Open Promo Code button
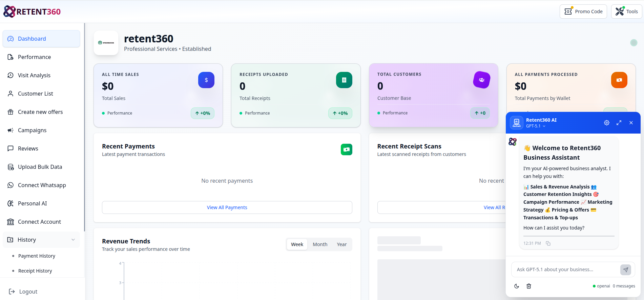644x300 pixels. [583, 12]
